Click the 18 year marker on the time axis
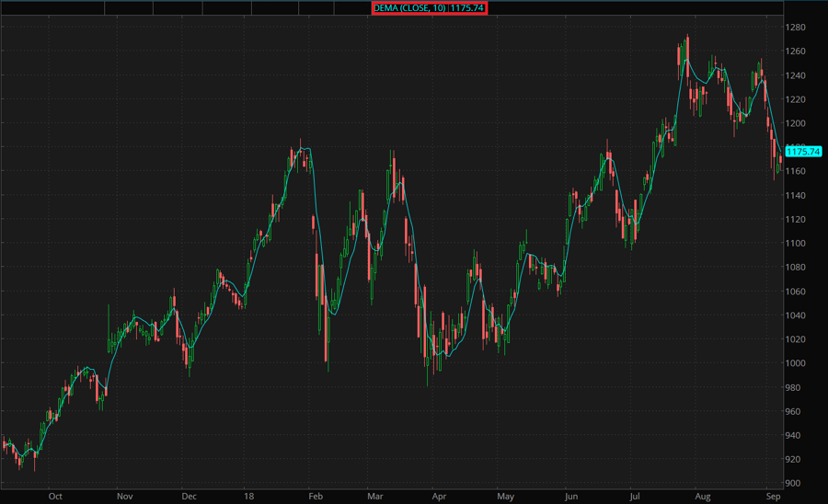This screenshot has width=828, height=504. tap(247, 495)
